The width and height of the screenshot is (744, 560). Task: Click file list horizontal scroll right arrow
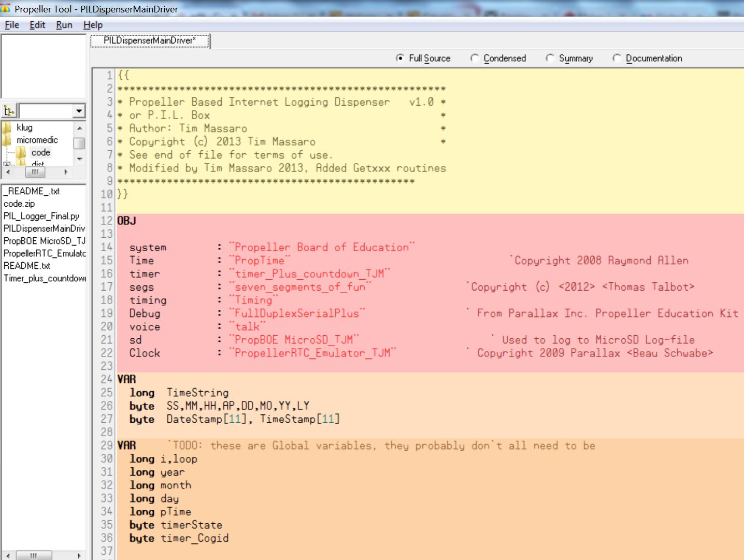tap(79, 555)
